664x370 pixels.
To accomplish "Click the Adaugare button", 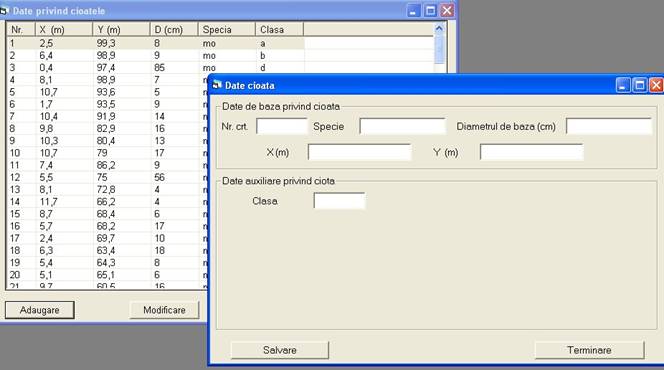I will [40, 310].
